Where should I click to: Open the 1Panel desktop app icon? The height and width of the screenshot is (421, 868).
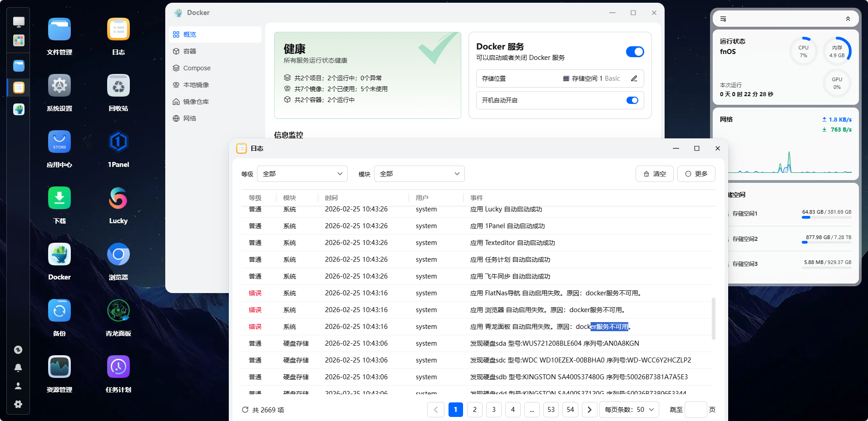click(118, 142)
